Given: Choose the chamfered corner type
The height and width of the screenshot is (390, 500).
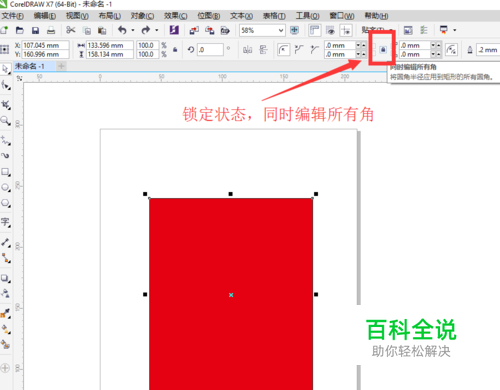Looking at the screenshot, I should (314, 50).
